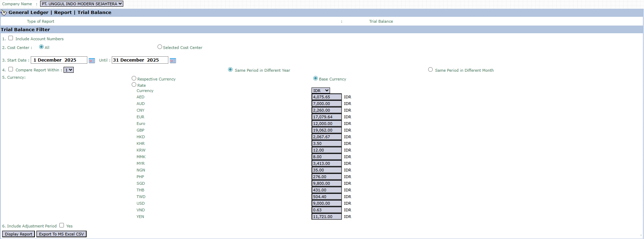Expand the Compare Report Within number dropdown

pyautogui.click(x=68, y=70)
